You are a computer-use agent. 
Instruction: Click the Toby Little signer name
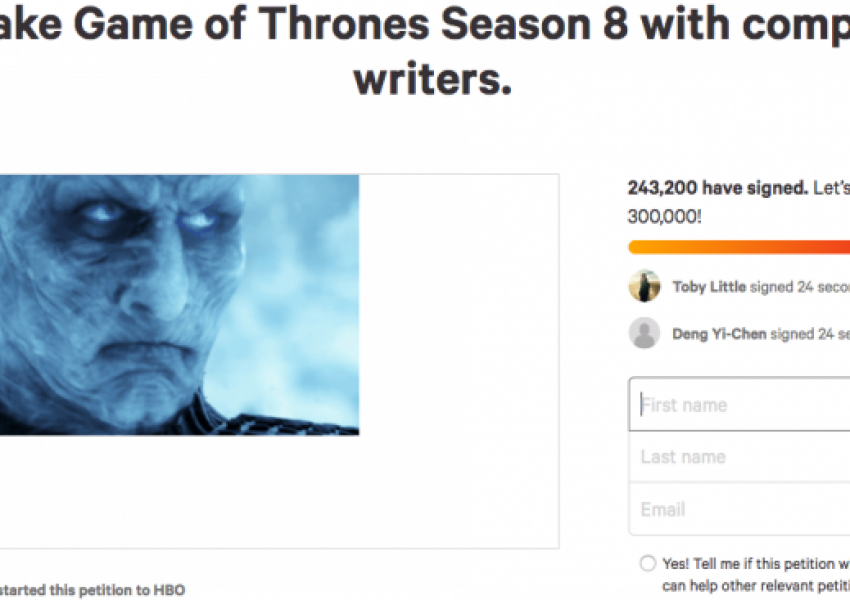coord(709,287)
